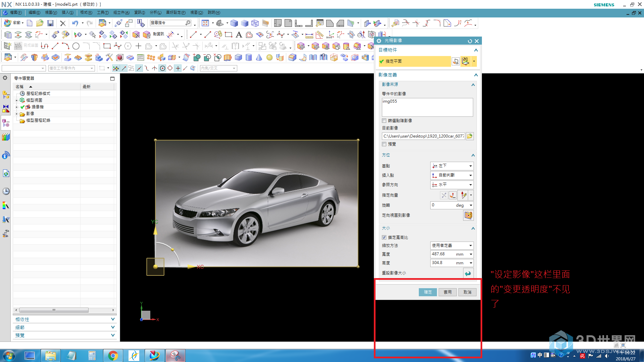This screenshot has height=362, width=644.
Task: Click the dialog settings gear icon
Action: (x=379, y=41)
